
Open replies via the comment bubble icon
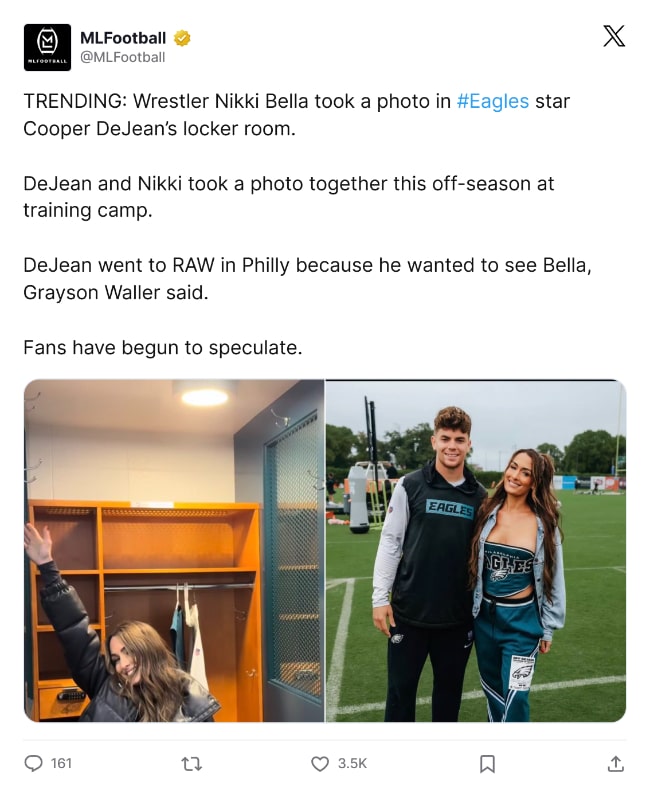click(x=34, y=763)
